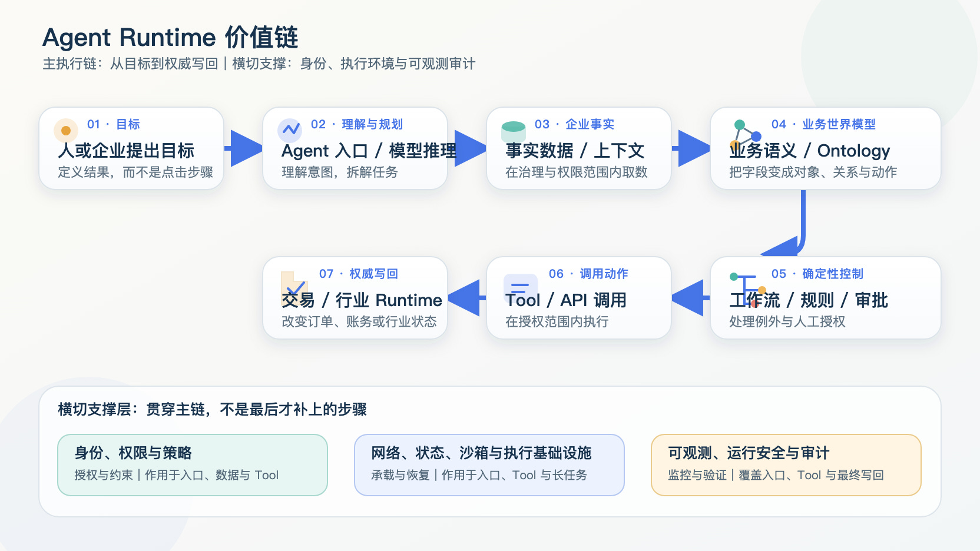Screen dimensions: 980x551
Task: Click the 'Agent Runtime 价值链' title
Action: 171,37
